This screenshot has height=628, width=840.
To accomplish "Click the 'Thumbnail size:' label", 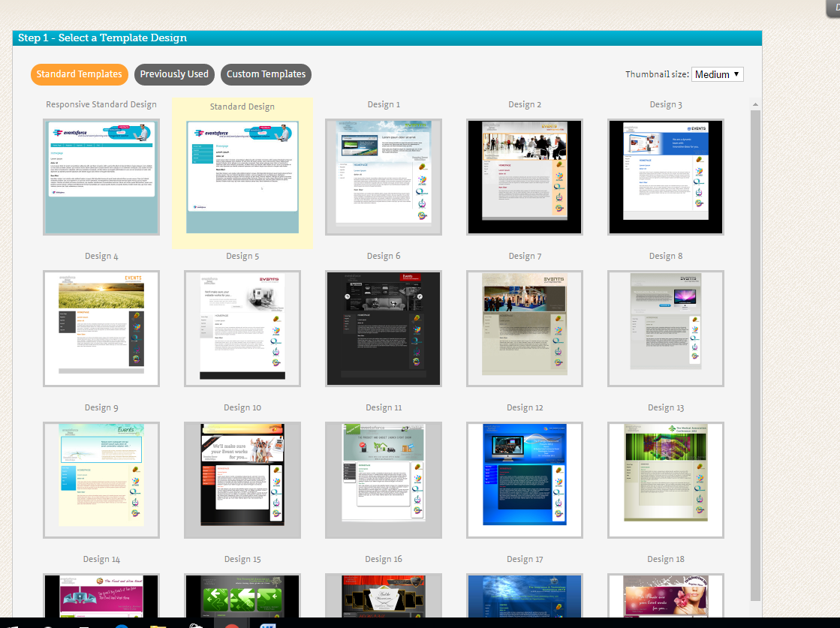I will click(657, 74).
